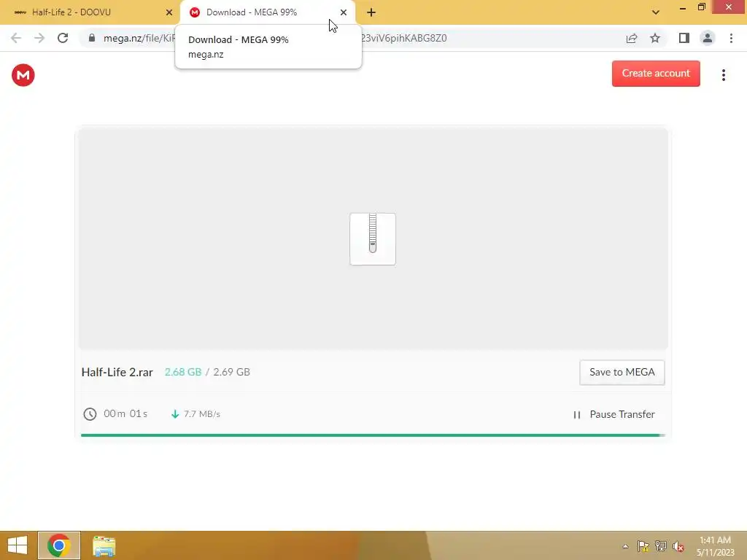Close the MEGA download tab
Image resolution: width=747 pixels, height=560 pixels.
pyautogui.click(x=343, y=12)
